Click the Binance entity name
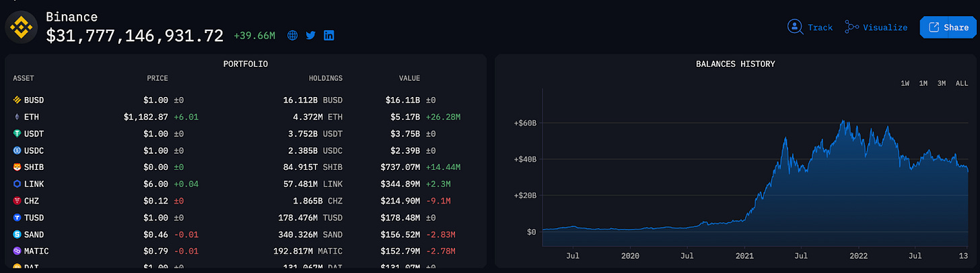Image resolution: width=980 pixels, height=273 pixels. click(71, 17)
